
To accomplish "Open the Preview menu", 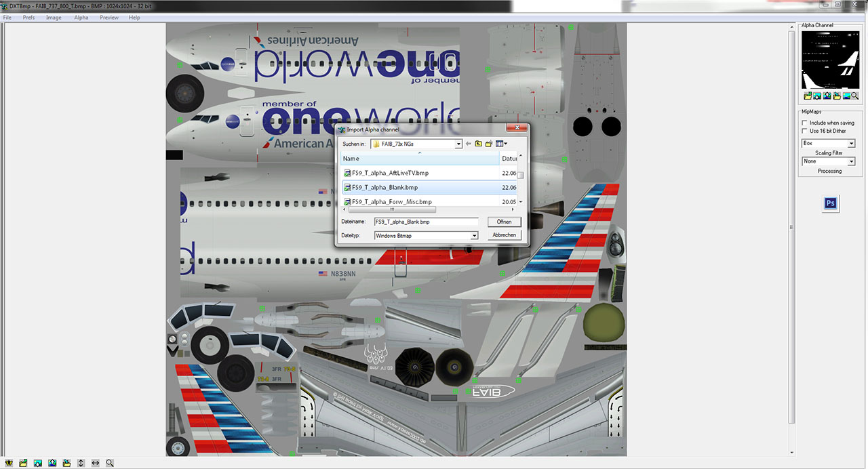I will coord(109,18).
